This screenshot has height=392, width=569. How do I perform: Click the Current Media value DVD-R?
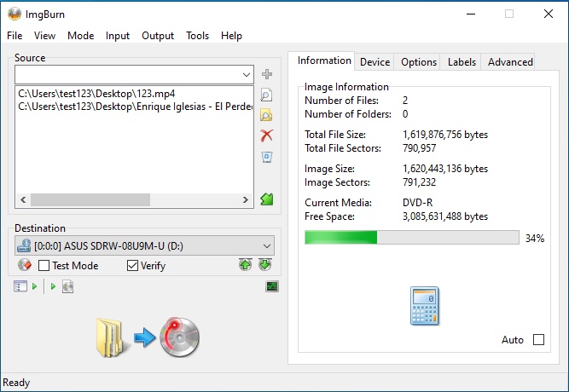click(x=418, y=203)
